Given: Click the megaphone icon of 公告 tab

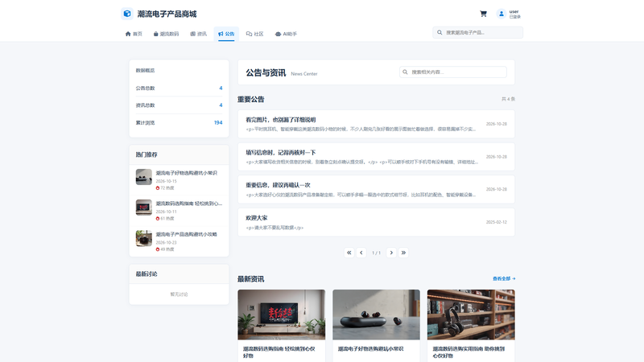Looking at the screenshot, I should tap(221, 34).
